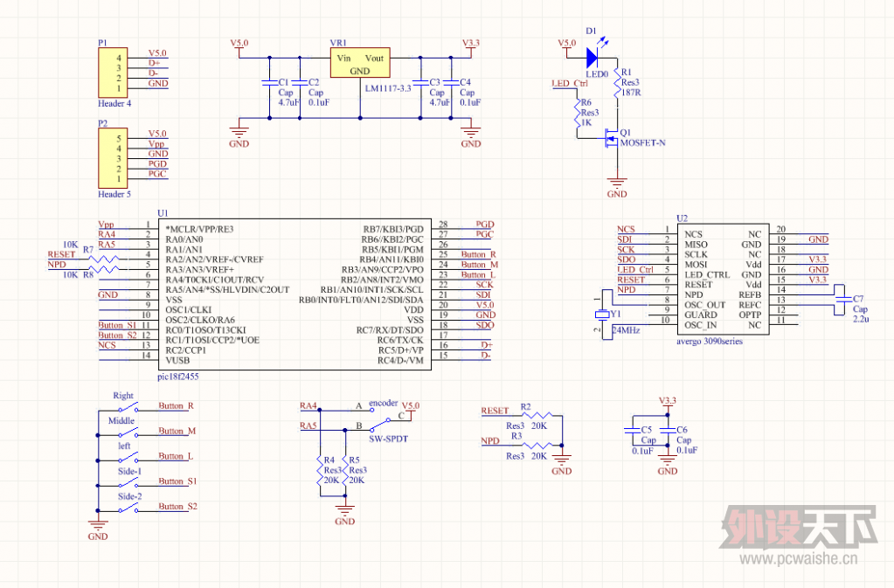894x588 pixels.
Task: Click GND symbol below MOSFET Q1
Action: point(617,186)
